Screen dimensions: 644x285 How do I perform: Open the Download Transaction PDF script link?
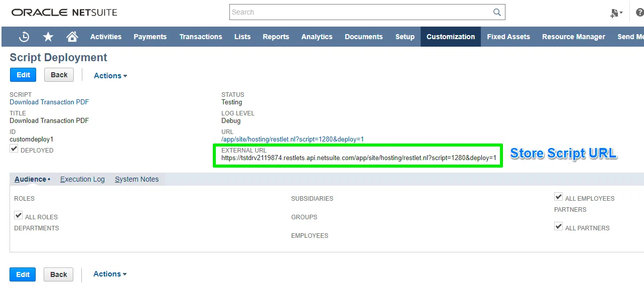pos(49,102)
